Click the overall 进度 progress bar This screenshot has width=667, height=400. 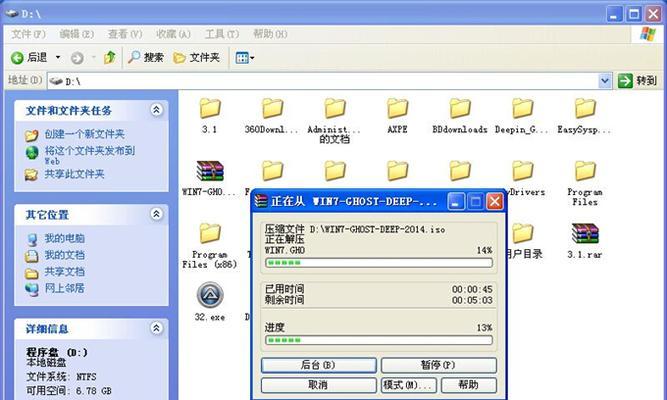click(x=379, y=340)
